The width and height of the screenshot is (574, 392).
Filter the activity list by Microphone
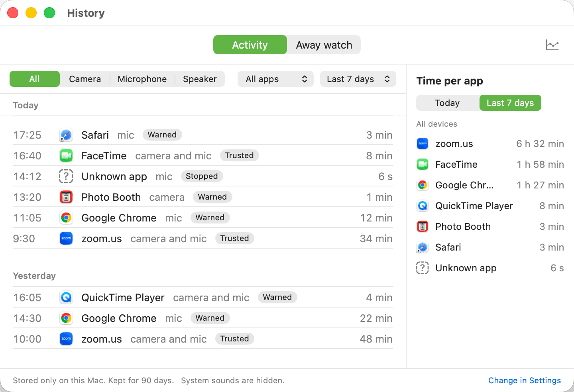click(x=142, y=79)
